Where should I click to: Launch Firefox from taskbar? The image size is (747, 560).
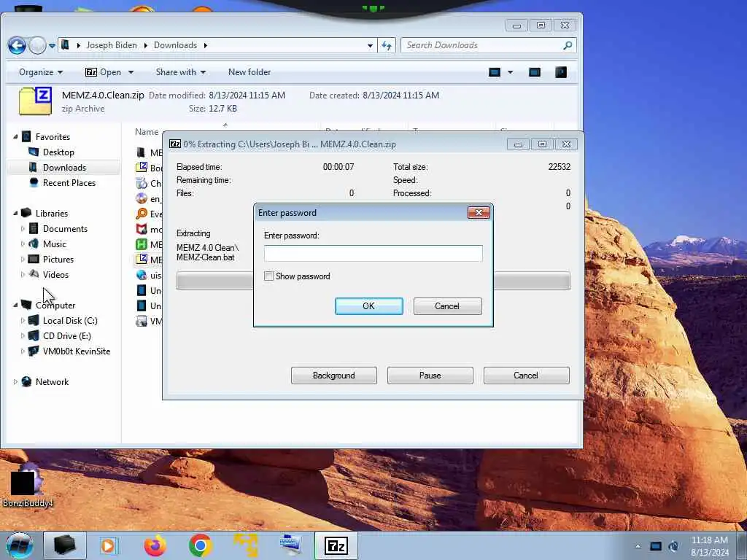[155, 545]
